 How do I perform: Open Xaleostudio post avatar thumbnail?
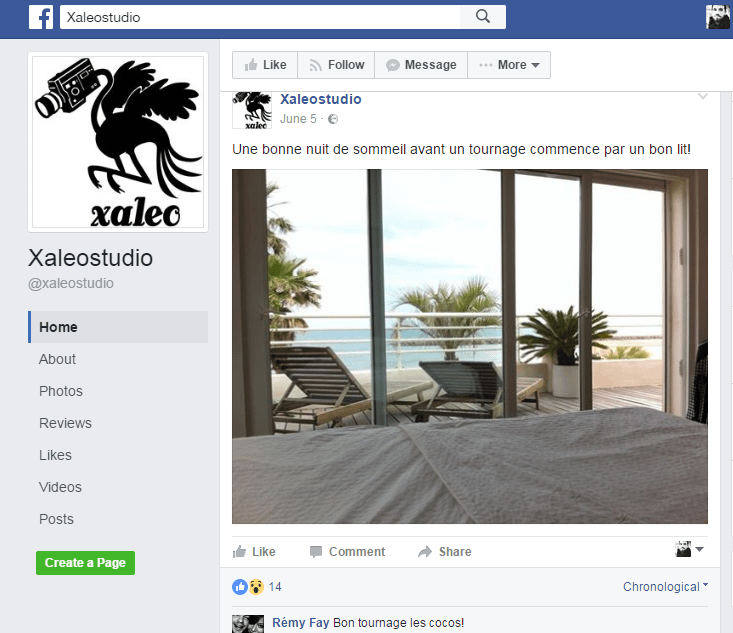[252, 110]
